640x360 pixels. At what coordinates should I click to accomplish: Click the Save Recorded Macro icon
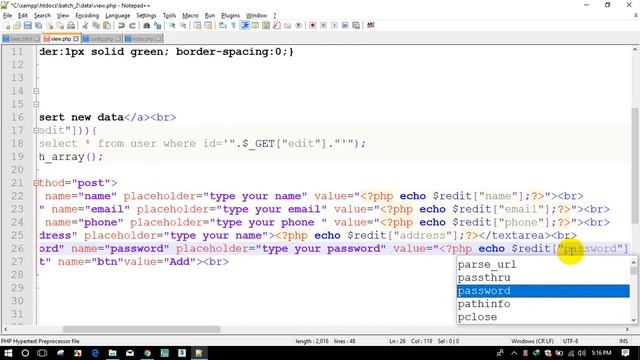coord(356,26)
